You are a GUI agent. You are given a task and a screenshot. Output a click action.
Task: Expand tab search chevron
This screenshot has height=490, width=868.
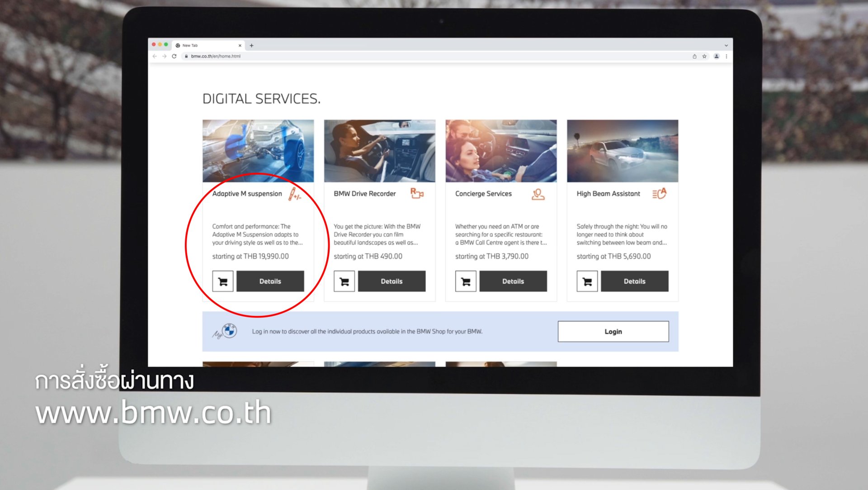726,45
